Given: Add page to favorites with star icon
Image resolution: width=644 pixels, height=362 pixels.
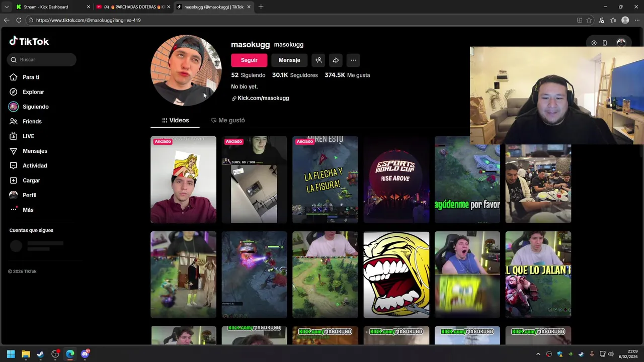Looking at the screenshot, I should coord(589,20).
